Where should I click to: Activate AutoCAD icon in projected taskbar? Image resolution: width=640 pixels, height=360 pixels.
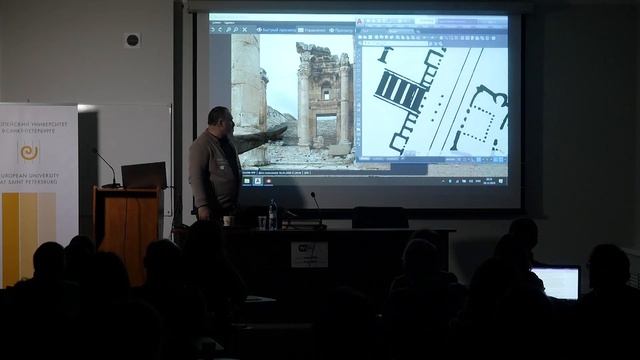coord(258,181)
